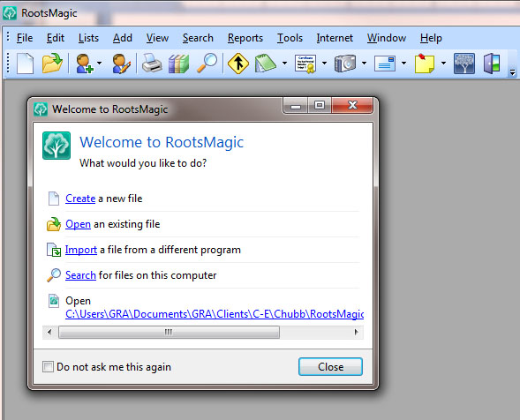
Task: Open the Internet menu
Action: tap(335, 38)
